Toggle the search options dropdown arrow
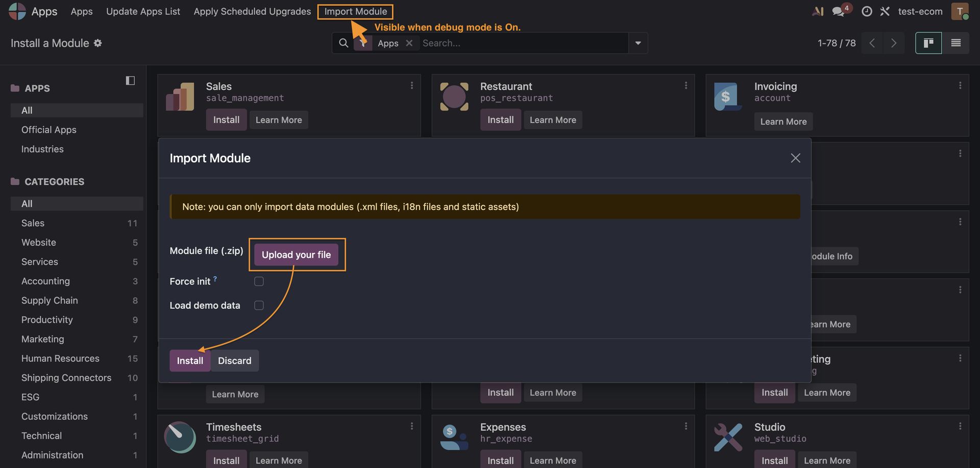 click(638, 43)
